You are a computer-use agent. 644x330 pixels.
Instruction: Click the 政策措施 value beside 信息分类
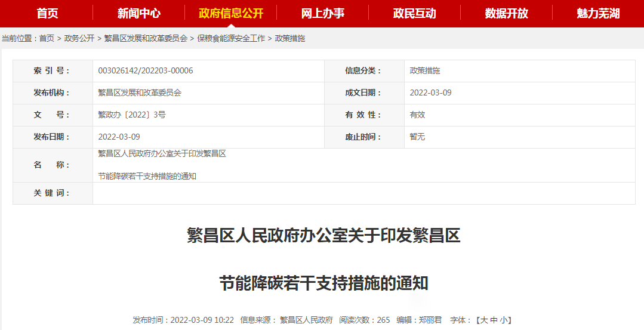click(425, 70)
